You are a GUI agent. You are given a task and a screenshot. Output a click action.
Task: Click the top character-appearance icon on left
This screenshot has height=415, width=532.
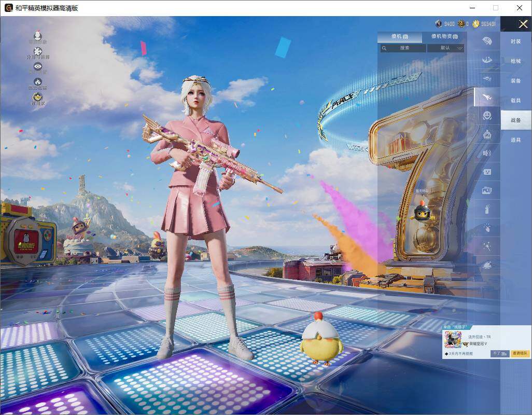(x=38, y=36)
